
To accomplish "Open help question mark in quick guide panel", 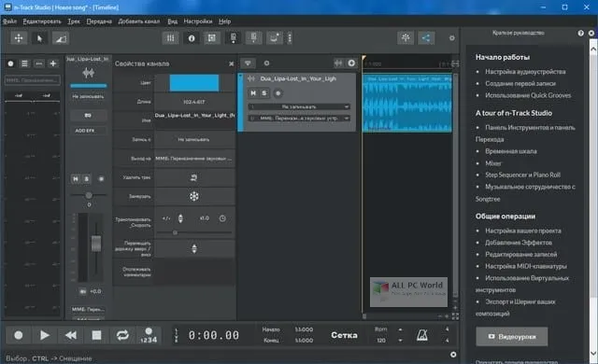I will point(580,33).
